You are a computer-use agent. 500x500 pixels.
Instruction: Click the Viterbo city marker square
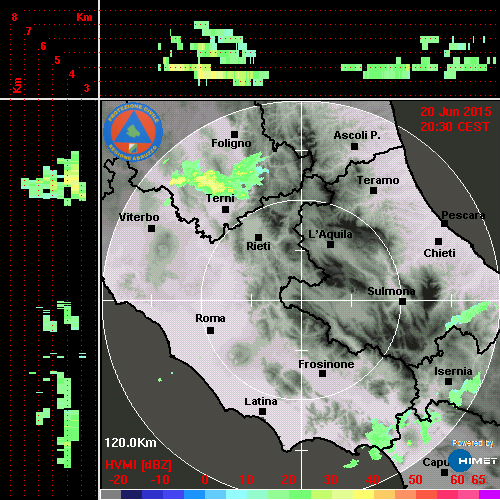pos(151,229)
